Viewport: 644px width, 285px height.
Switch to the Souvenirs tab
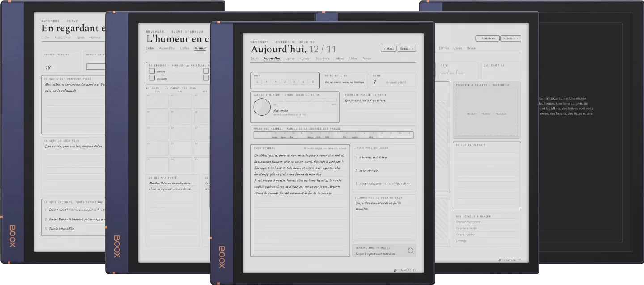click(x=322, y=59)
